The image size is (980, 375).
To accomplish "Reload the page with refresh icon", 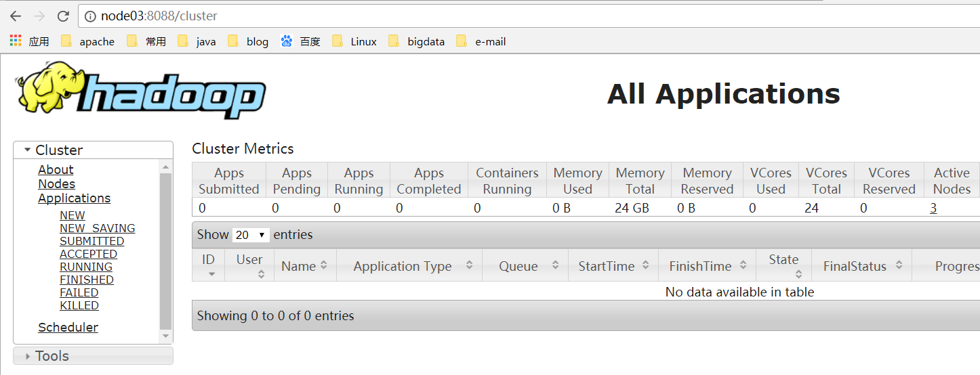I will pos(63,16).
